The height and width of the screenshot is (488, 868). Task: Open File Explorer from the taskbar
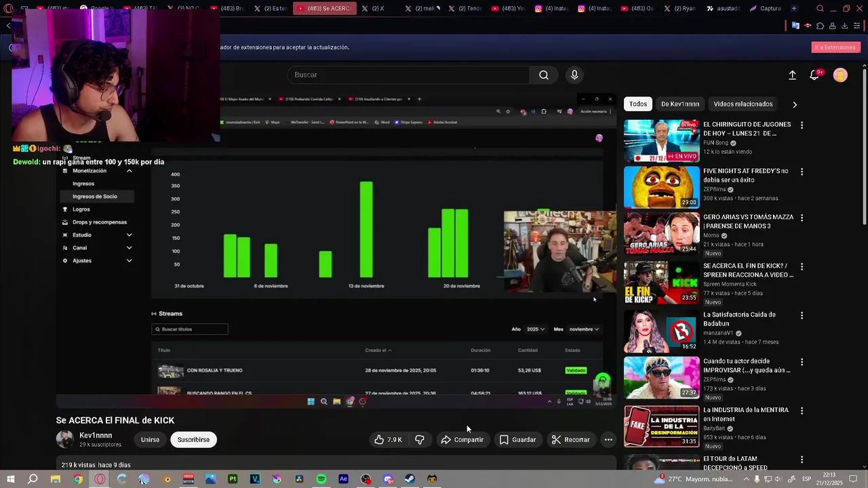click(x=56, y=479)
